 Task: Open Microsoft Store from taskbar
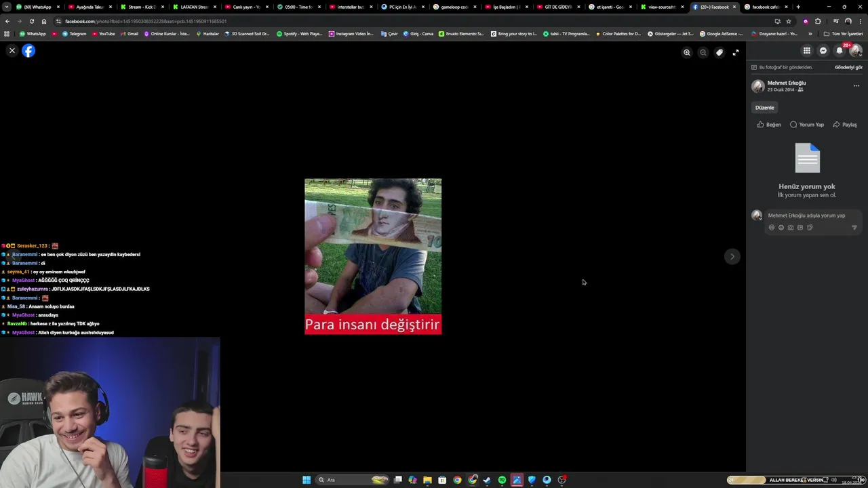442,480
